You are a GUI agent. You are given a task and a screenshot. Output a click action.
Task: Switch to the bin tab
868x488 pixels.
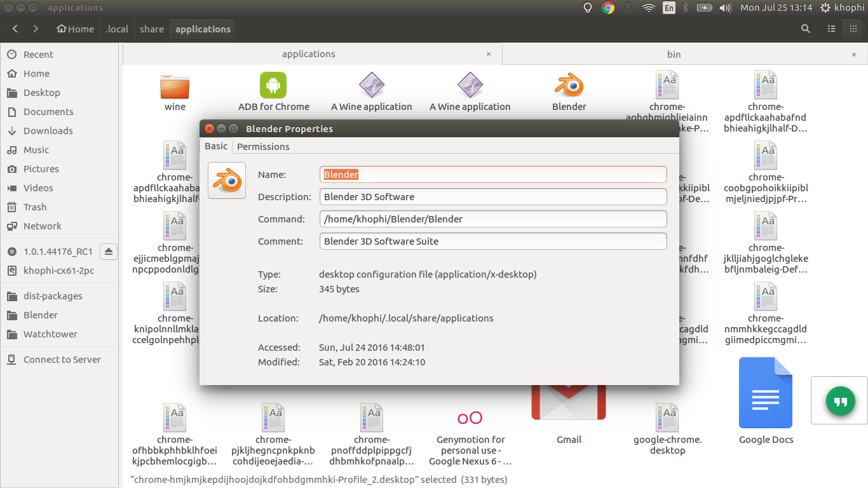tap(674, 54)
